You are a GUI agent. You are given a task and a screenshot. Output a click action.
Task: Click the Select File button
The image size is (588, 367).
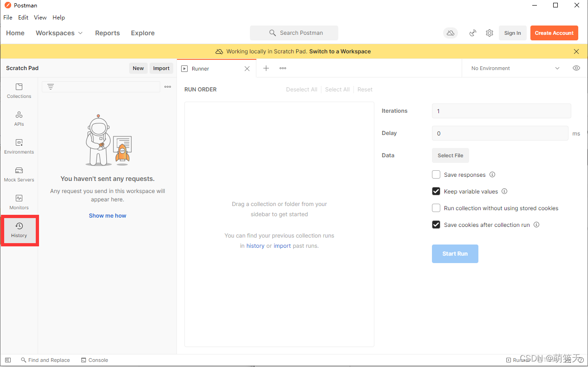tap(451, 155)
